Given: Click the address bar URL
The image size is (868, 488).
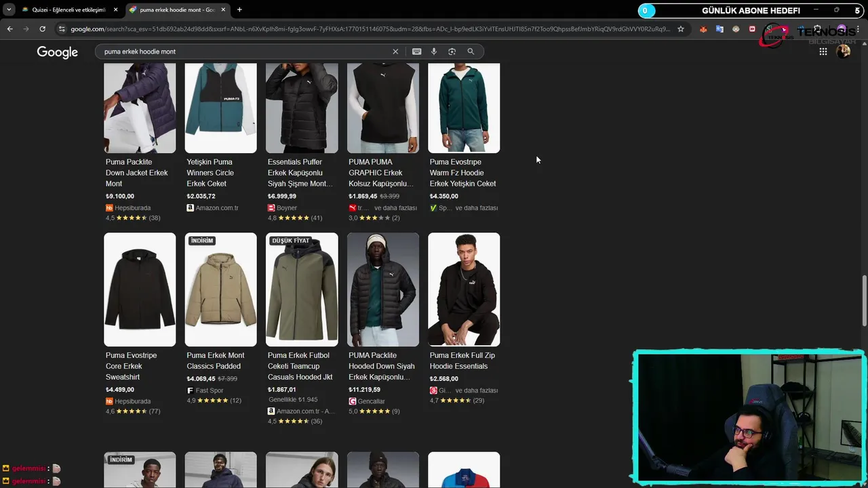Looking at the screenshot, I should 370,29.
